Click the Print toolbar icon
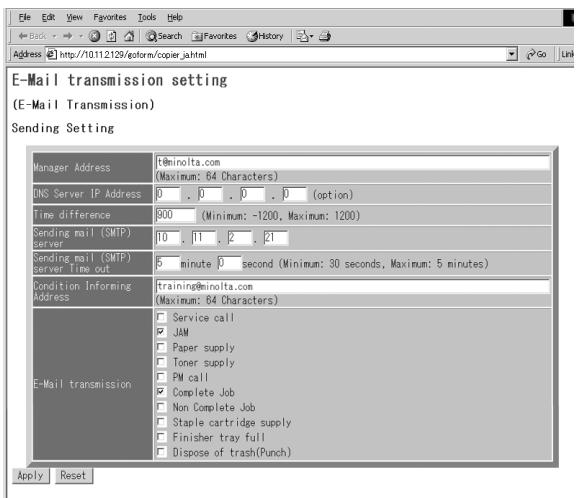The height and width of the screenshot is (498, 579). click(325, 36)
